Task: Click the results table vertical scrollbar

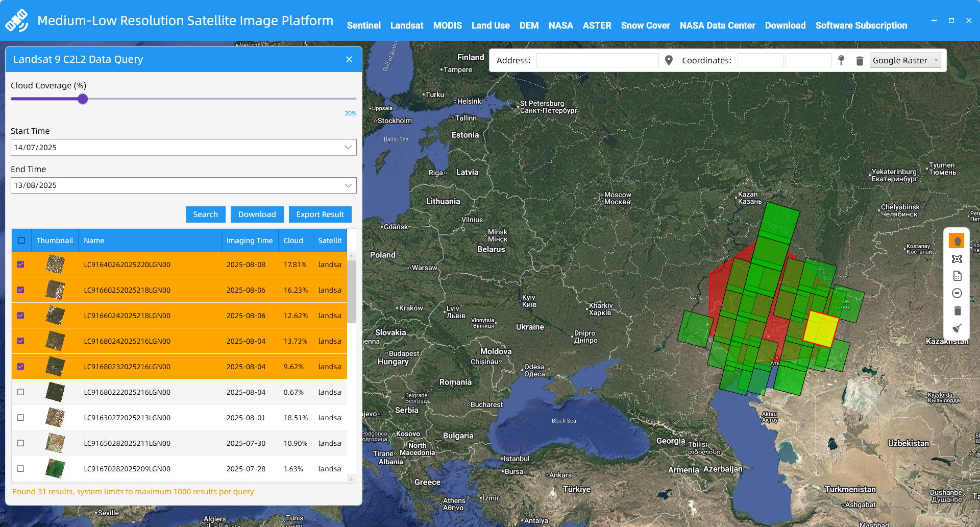Action: pyautogui.click(x=351, y=292)
